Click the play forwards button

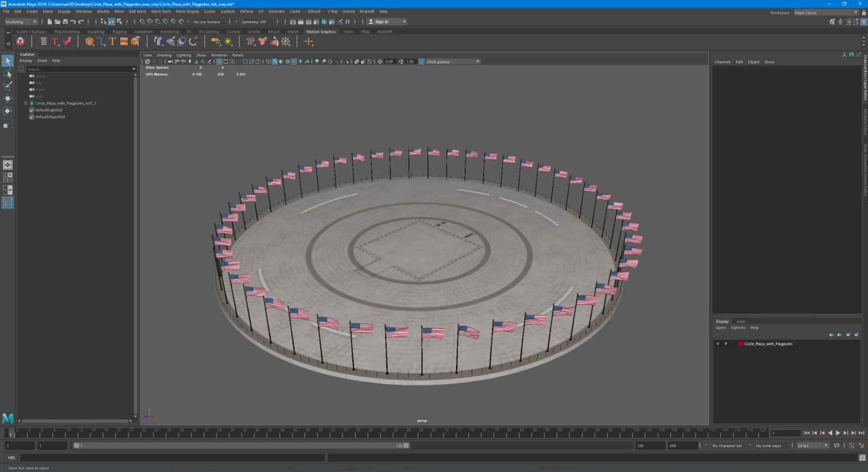click(x=838, y=433)
